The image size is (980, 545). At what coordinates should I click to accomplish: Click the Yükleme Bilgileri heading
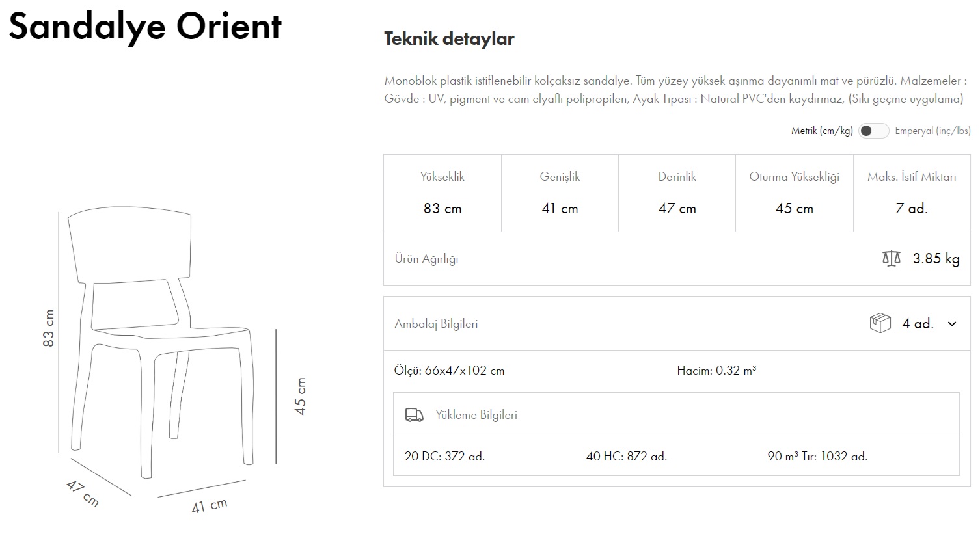[x=476, y=415]
